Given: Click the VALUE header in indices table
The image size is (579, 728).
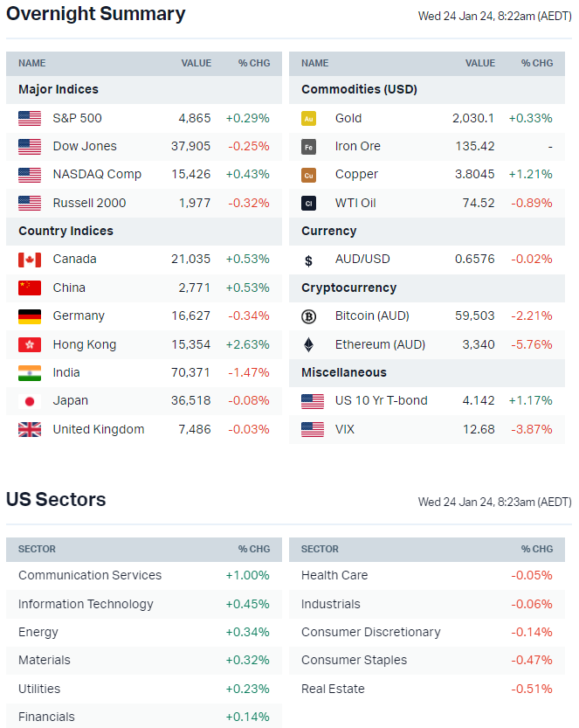Looking at the screenshot, I should pyautogui.click(x=196, y=63).
